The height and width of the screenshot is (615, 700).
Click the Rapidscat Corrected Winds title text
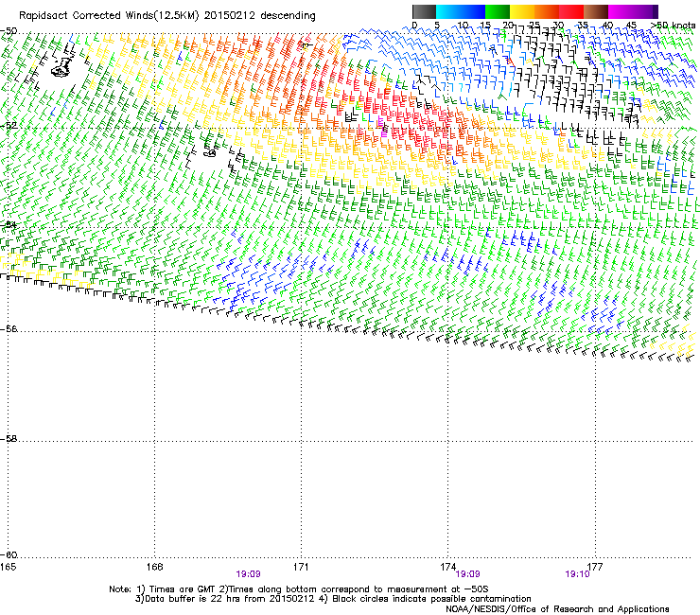pos(167,15)
